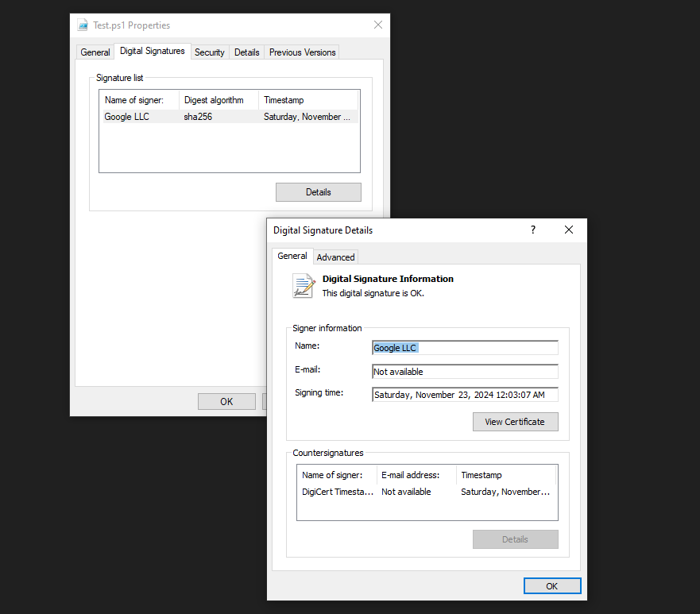Click the Signing time field

[465, 395]
